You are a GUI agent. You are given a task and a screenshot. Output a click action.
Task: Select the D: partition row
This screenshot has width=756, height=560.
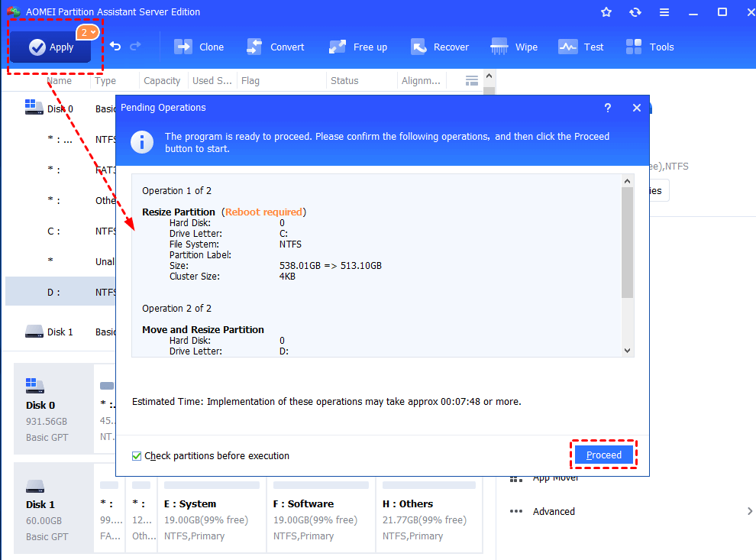pos(60,292)
